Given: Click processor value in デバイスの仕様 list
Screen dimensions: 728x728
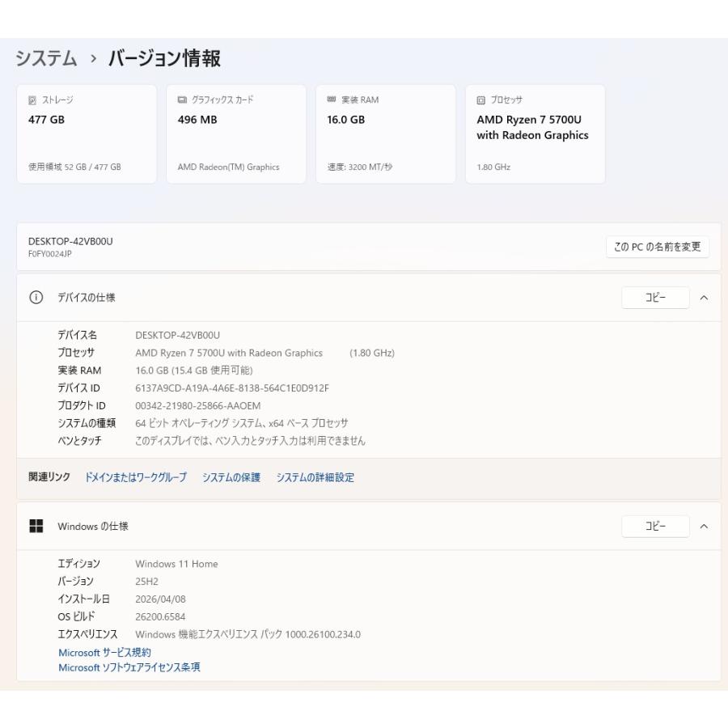Looking at the screenshot, I should 265,353.
